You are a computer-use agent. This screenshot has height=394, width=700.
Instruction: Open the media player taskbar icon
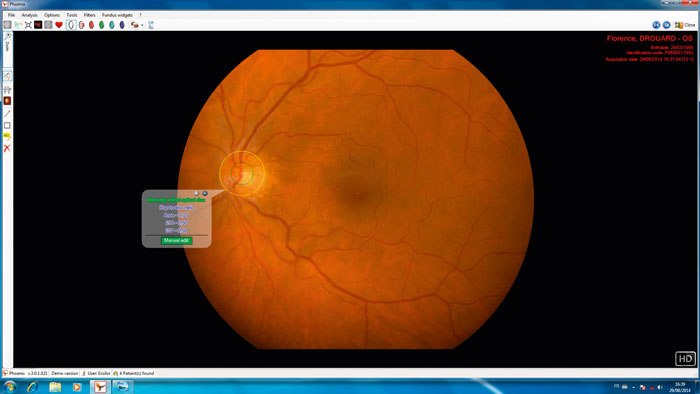[x=77, y=386]
